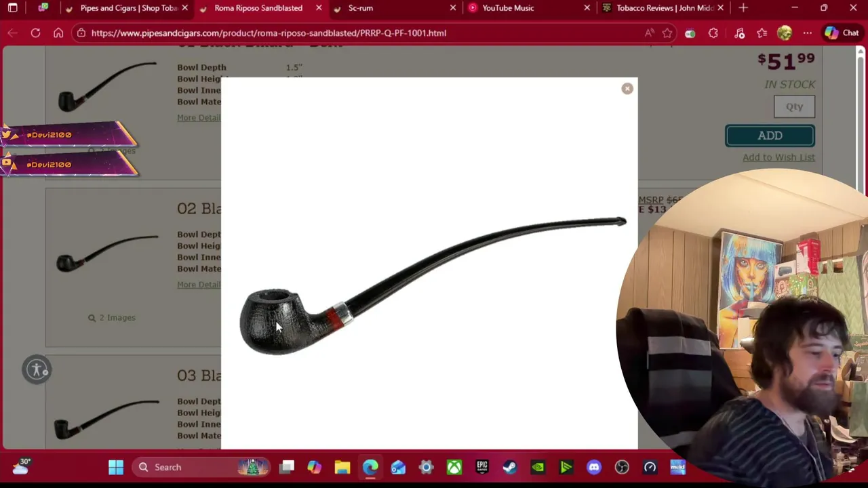Open the Xbox app from taskbar
This screenshot has width=868, height=488.
click(x=454, y=467)
